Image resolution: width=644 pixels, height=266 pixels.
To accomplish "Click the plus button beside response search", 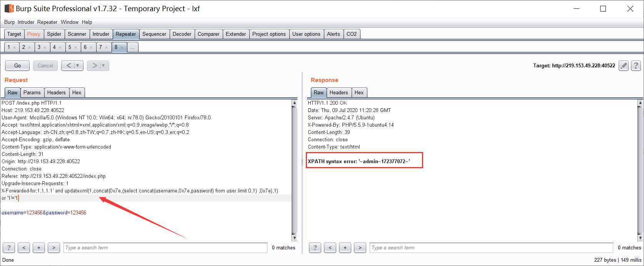I will [x=345, y=248].
